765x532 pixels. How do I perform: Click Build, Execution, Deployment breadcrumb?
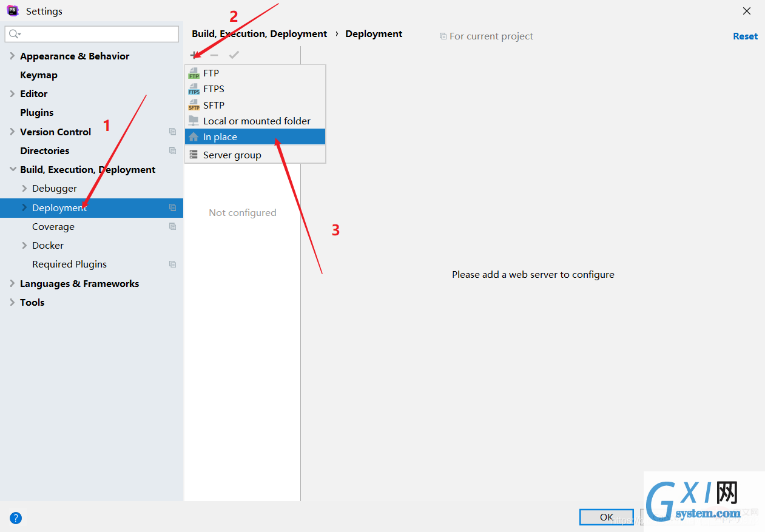coord(260,34)
